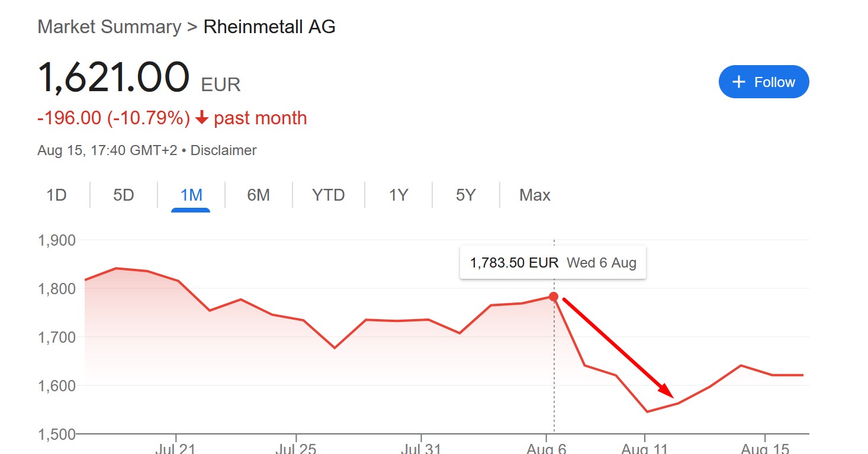868x454 pixels.
Task: Open the Market Summary breadcrumb link
Action: click(109, 27)
